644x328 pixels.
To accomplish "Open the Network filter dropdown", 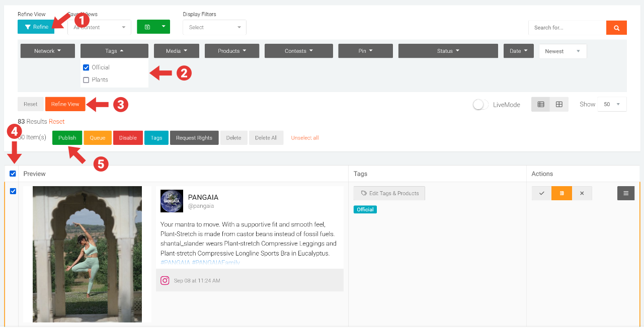I will tap(47, 50).
